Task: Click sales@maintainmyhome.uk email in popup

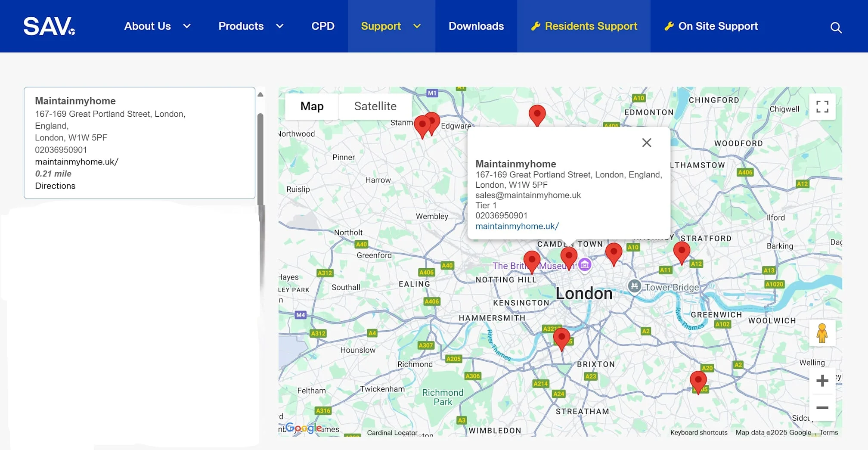Action: click(528, 195)
